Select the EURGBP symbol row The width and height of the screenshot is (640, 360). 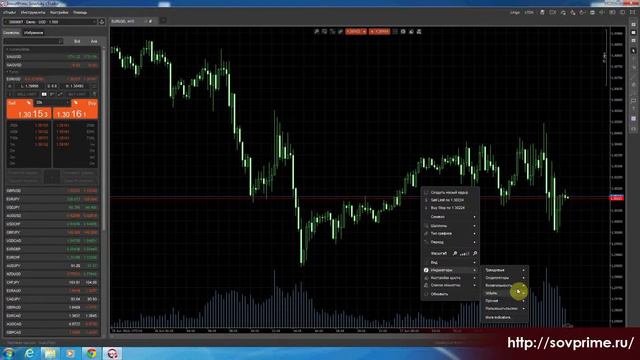[52, 249]
